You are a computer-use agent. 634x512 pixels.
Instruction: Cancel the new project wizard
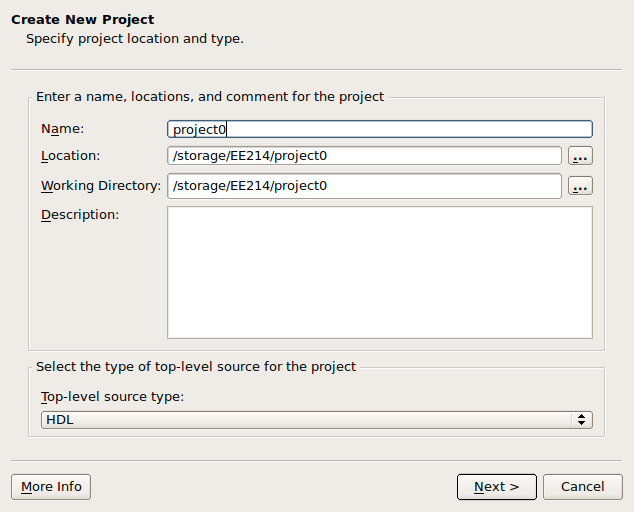(583, 487)
